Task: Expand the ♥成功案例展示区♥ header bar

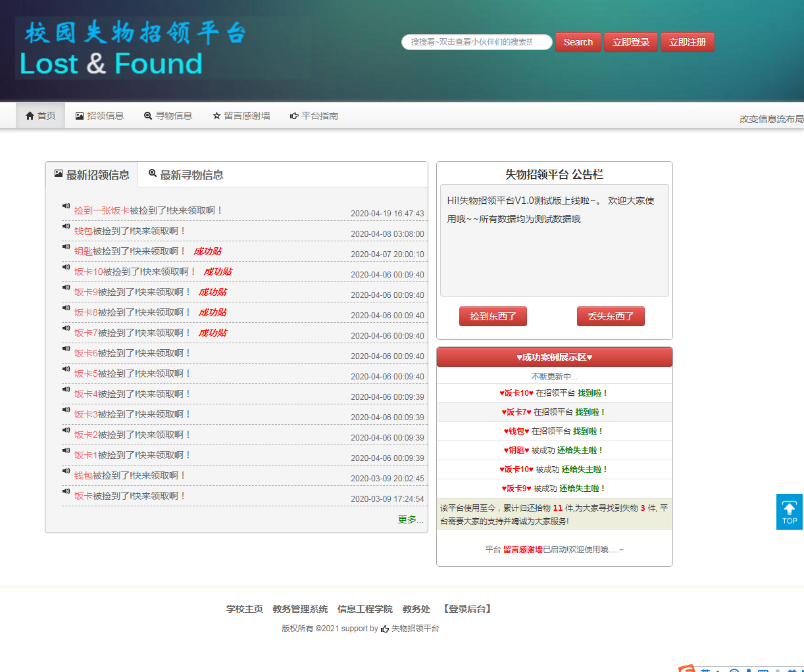Action: [x=554, y=357]
